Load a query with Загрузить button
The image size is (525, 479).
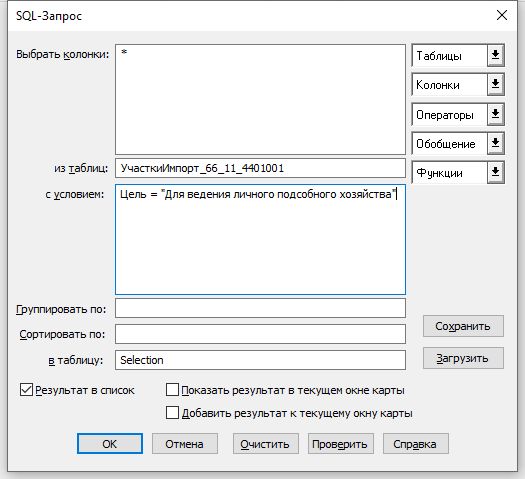coord(463,358)
